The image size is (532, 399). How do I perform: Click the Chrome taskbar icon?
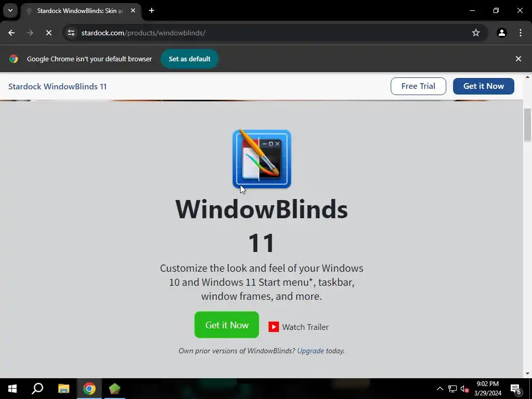click(89, 389)
